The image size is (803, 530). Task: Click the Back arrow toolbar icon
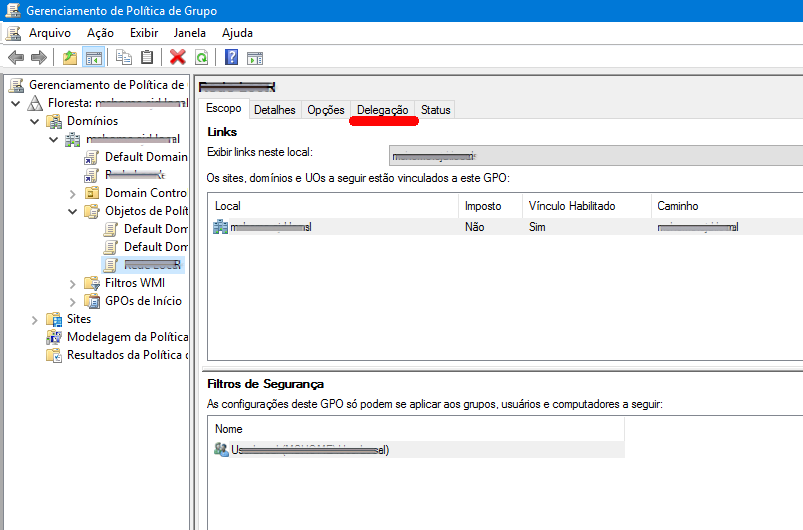click(15, 57)
